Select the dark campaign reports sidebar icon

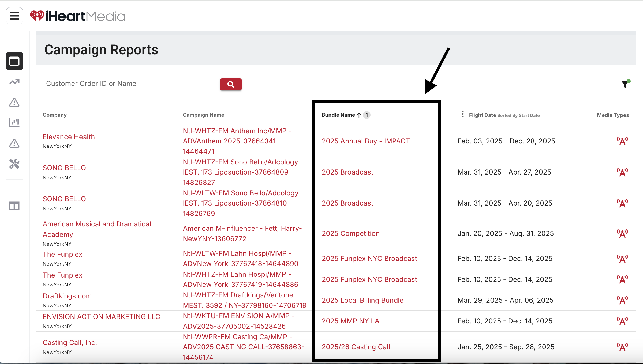pos(14,61)
